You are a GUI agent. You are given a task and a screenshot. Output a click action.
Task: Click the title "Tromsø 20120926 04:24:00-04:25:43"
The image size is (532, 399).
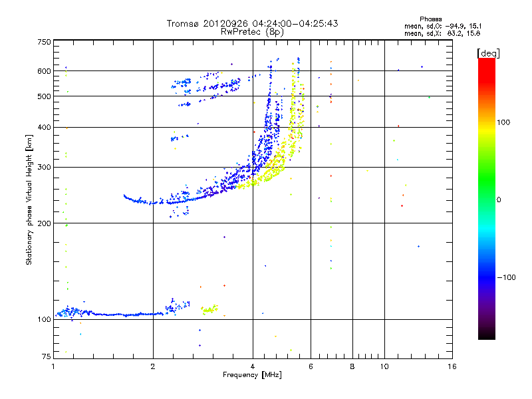point(252,23)
